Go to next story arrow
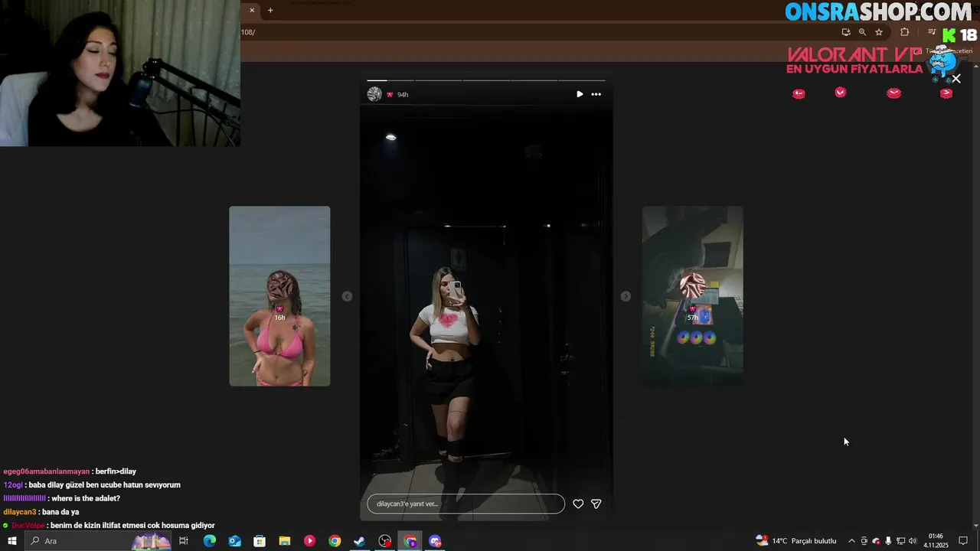 [626, 296]
